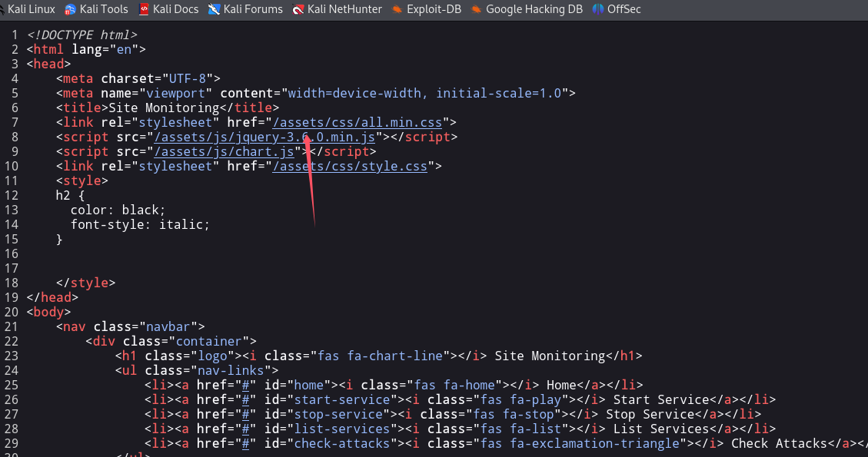Screen dimensions: 868x457
Task: Click the Check Attacks text on line 29
Action: pyautogui.click(x=780, y=443)
